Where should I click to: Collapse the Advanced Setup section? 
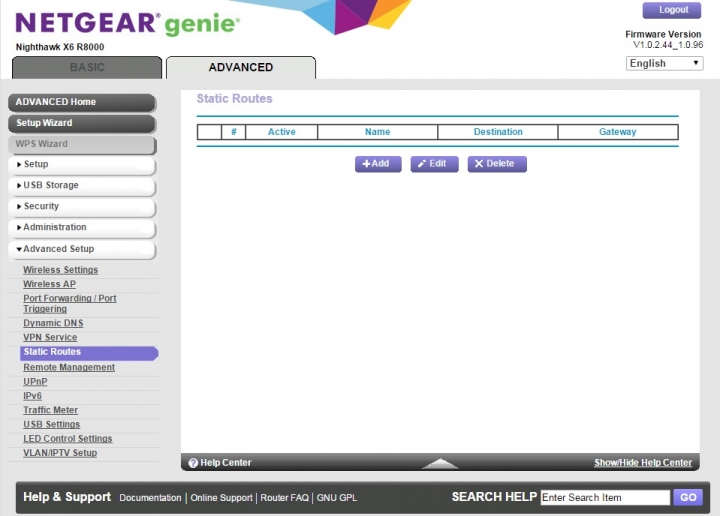point(82,249)
